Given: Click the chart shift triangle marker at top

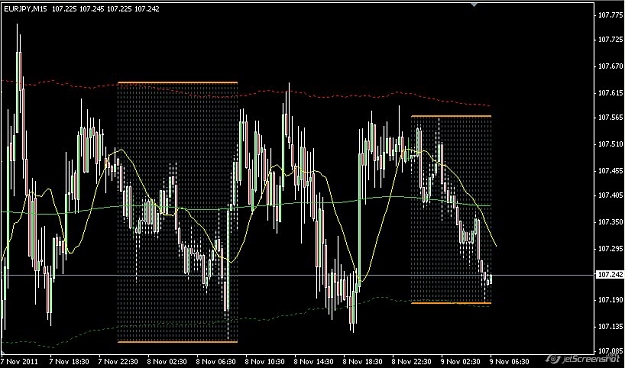Looking at the screenshot, I should coord(474,4).
